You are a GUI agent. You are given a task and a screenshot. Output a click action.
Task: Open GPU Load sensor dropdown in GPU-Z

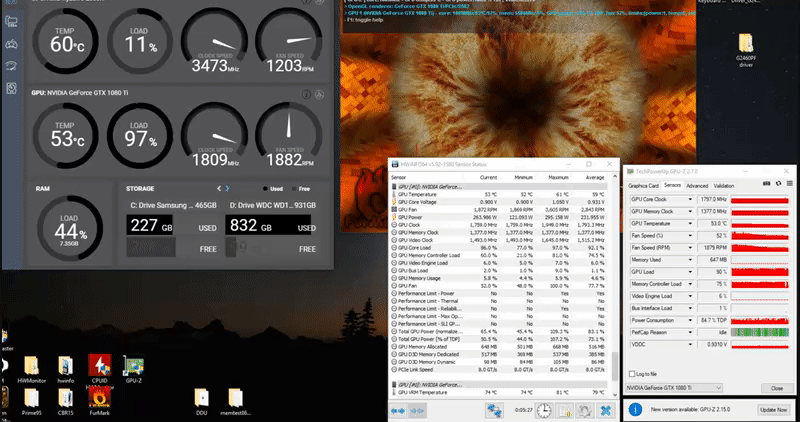690,272
